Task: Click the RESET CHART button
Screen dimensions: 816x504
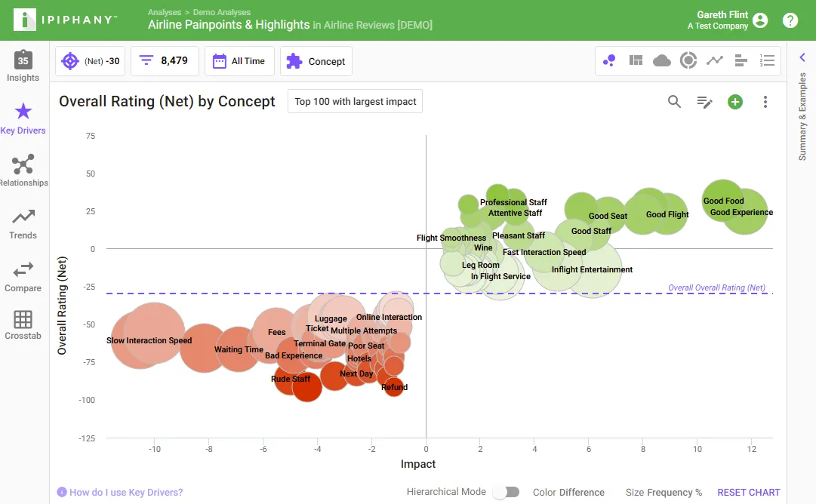Action: click(748, 492)
